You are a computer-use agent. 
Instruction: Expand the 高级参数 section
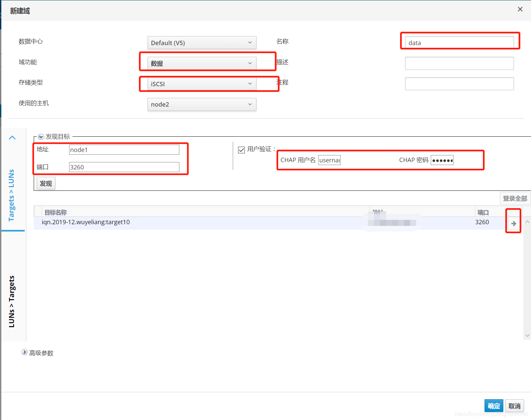click(x=24, y=352)
